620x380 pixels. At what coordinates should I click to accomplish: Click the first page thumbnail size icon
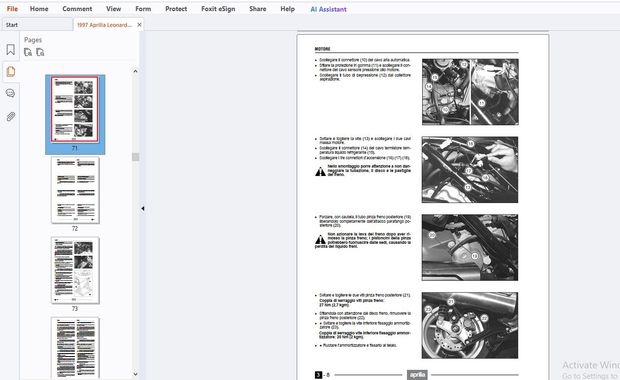[28, 52]
